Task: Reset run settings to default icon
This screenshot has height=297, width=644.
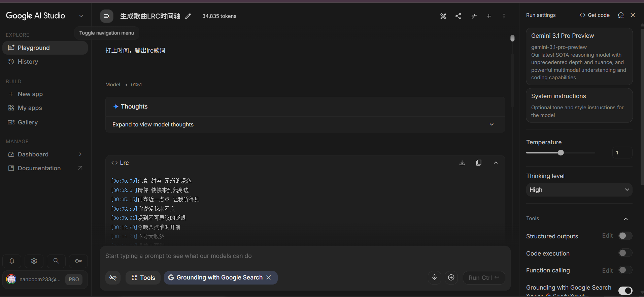Action: point(621,15)
